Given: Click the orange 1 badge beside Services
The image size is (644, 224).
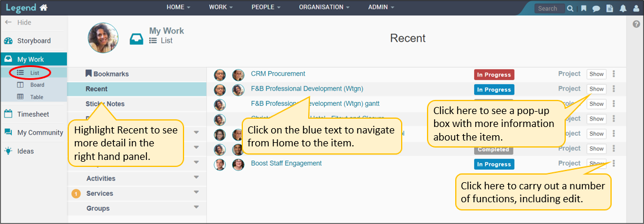Looking at the screenshot, I should click(76, 193).
